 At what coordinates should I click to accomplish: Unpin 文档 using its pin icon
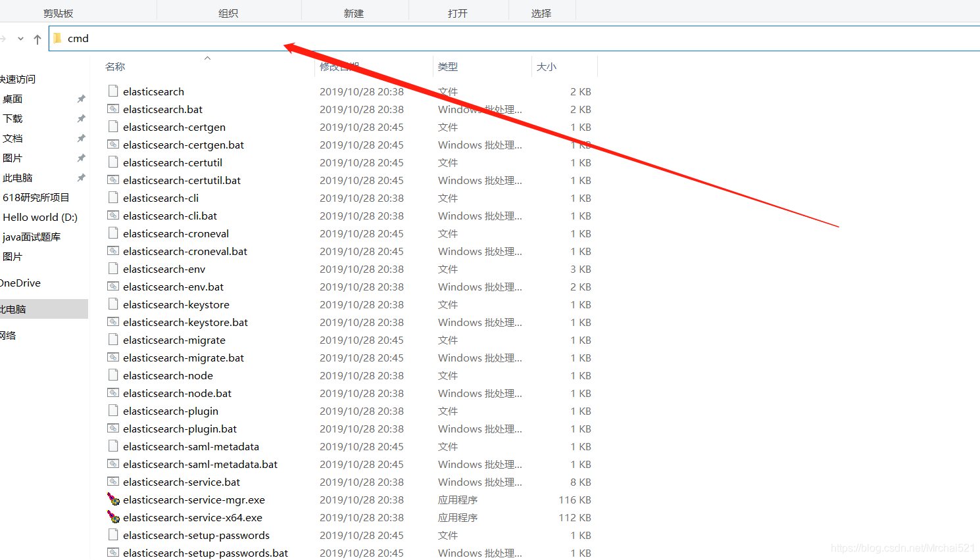pyautogui.click(x=81, y=138)
